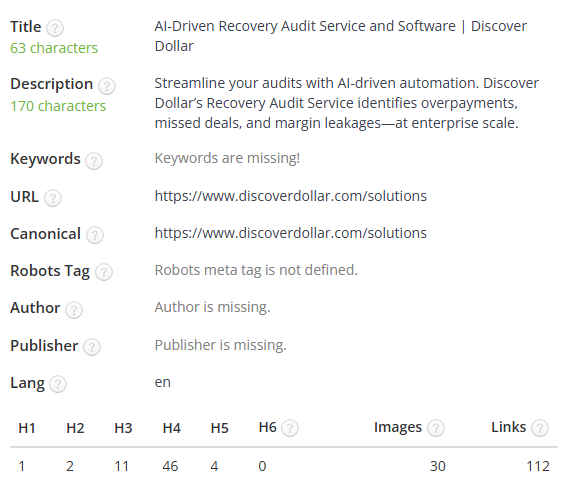Screen dimensions: 565x483
Task: Select the H4 heading column header
Action: point(172,428)
